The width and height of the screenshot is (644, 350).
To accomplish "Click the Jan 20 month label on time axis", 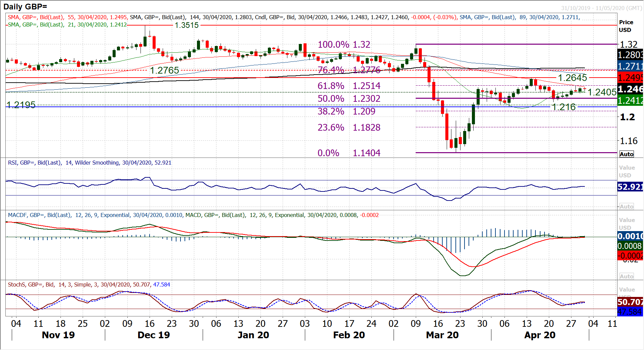I will 253,335.
